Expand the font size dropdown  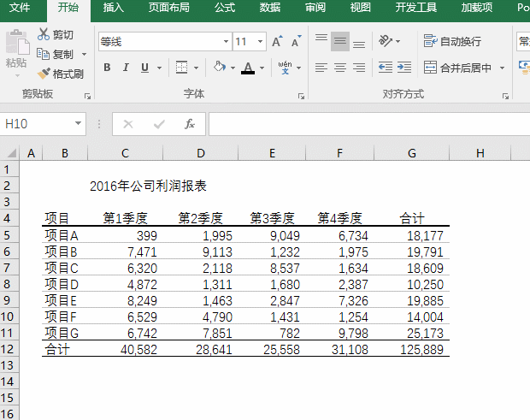(262, 41)
